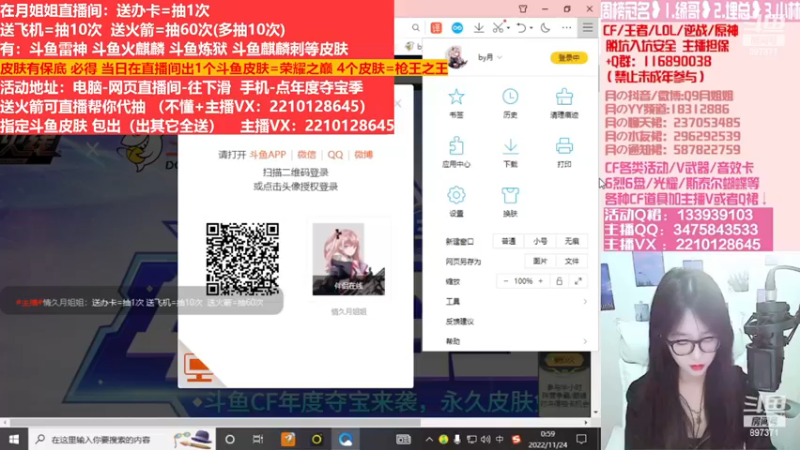
Task: Open a 普通 normal new window
Action: coord(509,241)
